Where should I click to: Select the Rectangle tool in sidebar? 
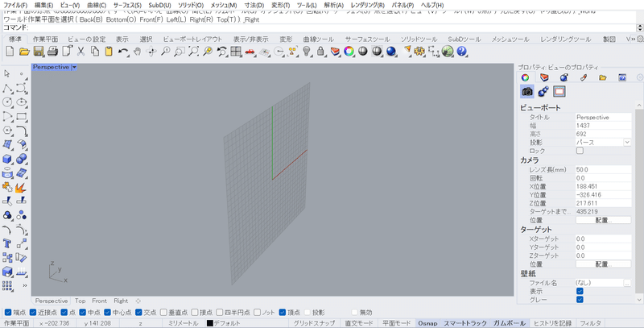22,116
